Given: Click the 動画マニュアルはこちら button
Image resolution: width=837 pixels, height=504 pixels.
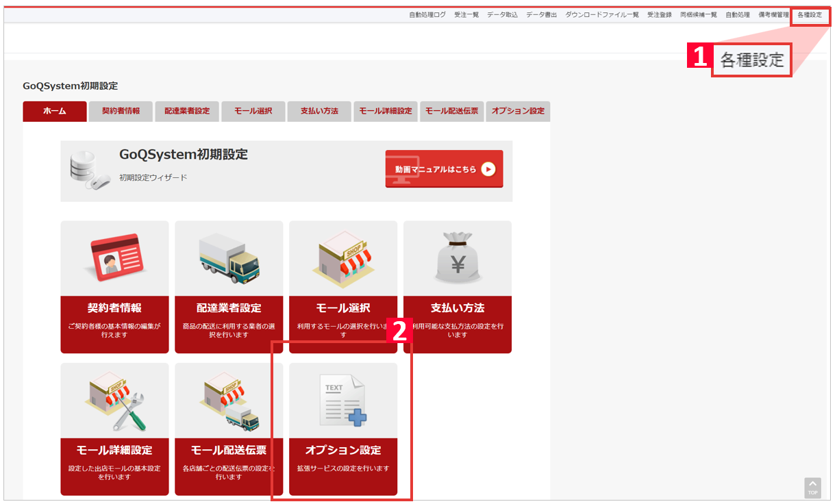Looking at the screenshot, I should pyautogui.click(x=444, y=168).
